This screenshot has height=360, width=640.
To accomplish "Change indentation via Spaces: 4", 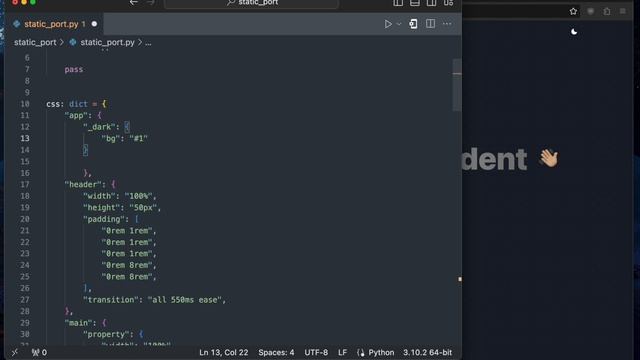I will [276, 353].
